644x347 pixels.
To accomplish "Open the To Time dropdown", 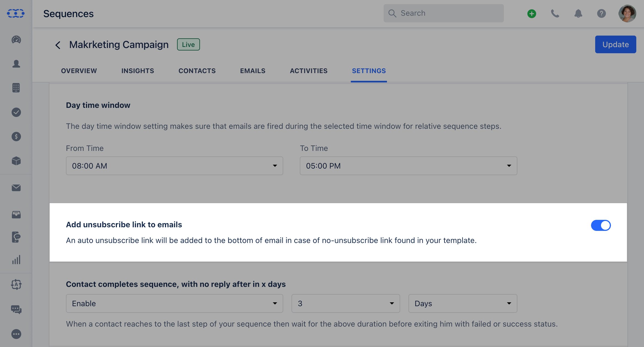I will point(408,166).
